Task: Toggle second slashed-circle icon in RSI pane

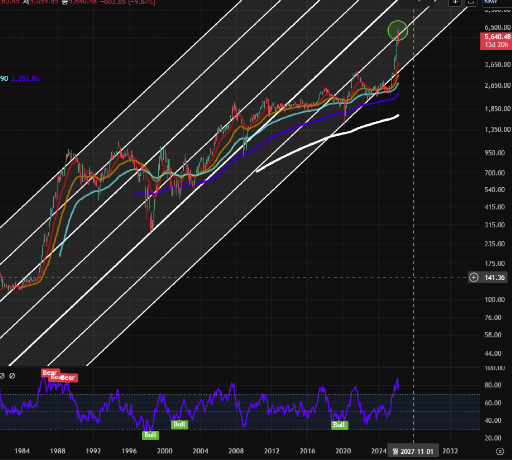Action: coord(12,376)
